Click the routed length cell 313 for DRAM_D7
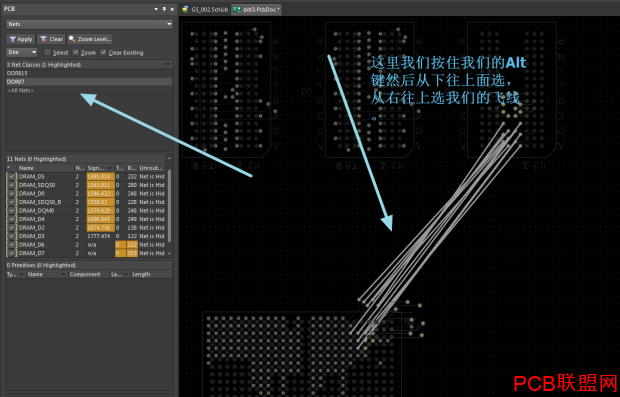 [x=132, y=253]
